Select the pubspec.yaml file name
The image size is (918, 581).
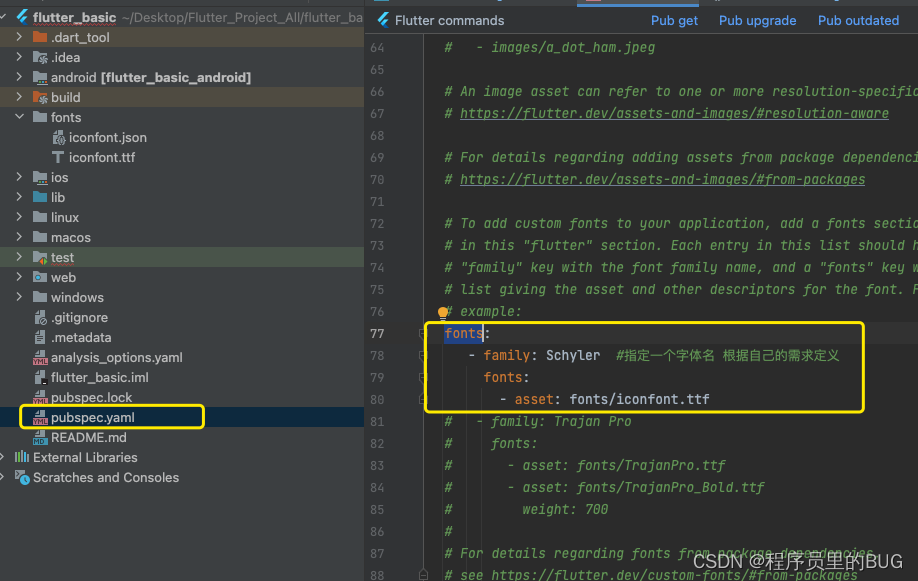click(x=93, y=418)
